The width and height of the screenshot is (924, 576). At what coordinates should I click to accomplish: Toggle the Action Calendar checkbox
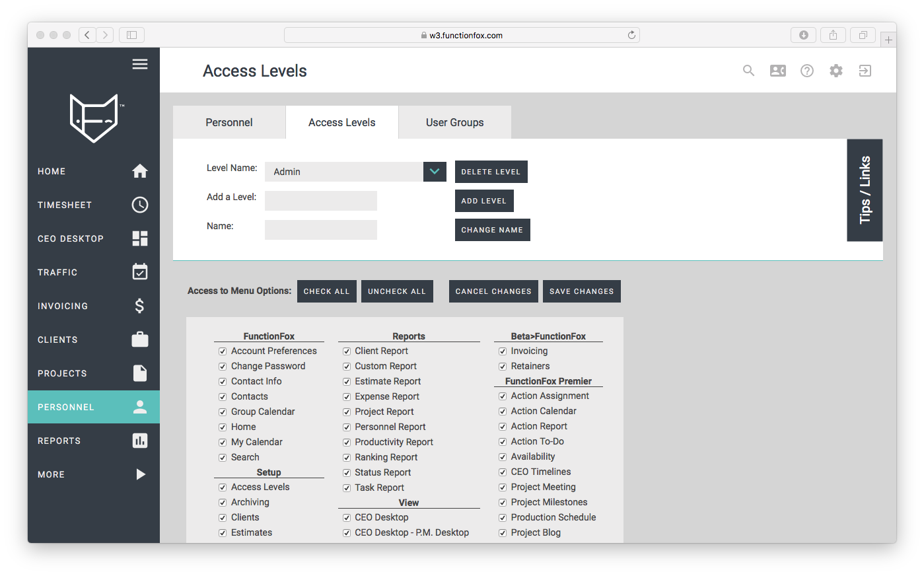click(503, 412)
